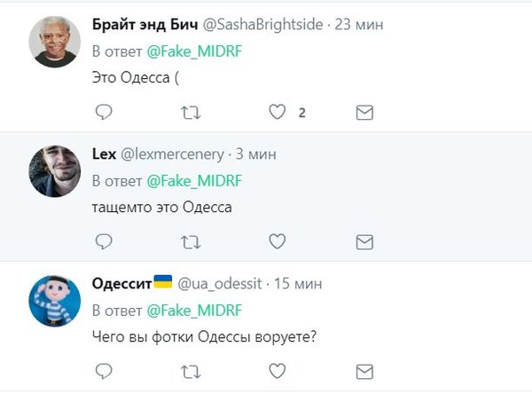Viewport: 532px width, 394px height.
Task: Reply to Одессит's tweet
Action: coord(104,370)
